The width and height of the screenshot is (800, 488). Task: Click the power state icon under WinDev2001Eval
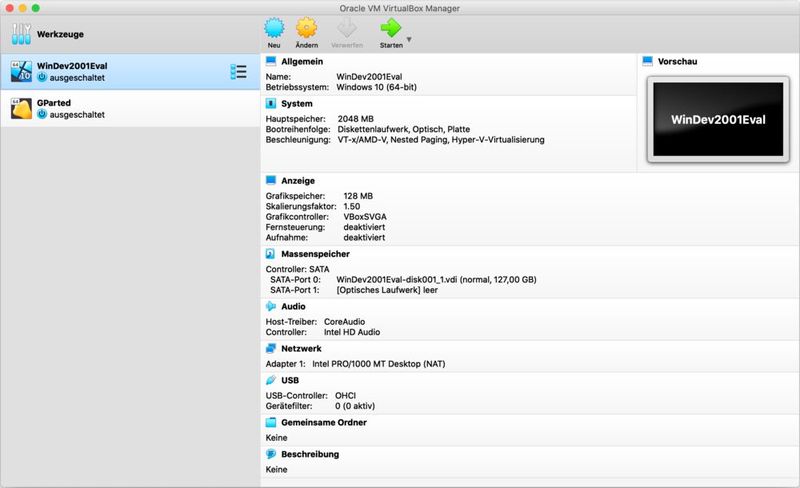point(42,78)
